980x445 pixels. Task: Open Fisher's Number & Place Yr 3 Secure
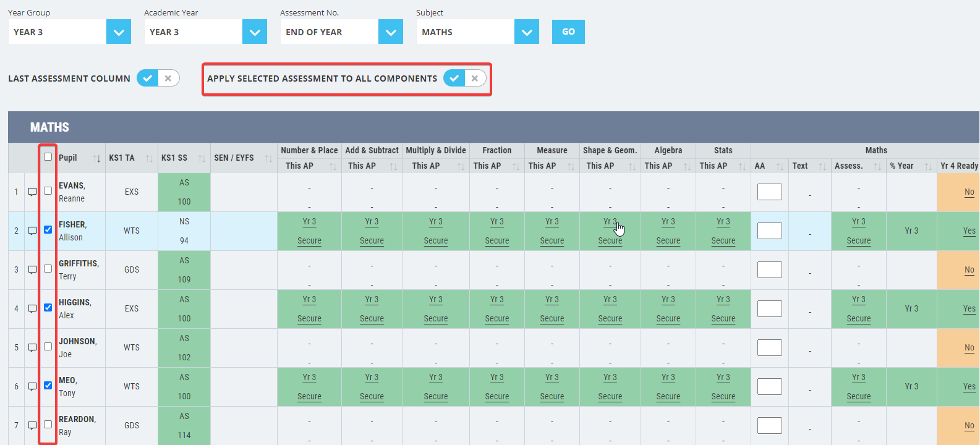coord(309,231)
